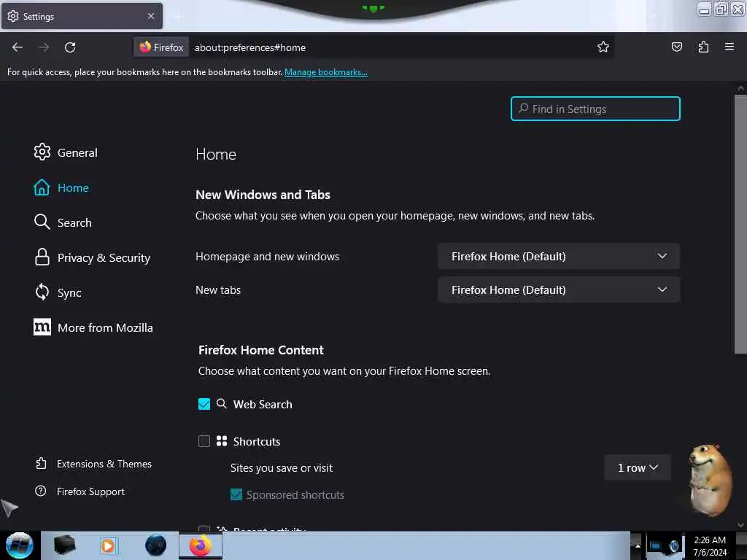Open the Extensions & Themes link
Image resolution: width=747 pixels, height=560 pixels.
(x=94, y=464)
